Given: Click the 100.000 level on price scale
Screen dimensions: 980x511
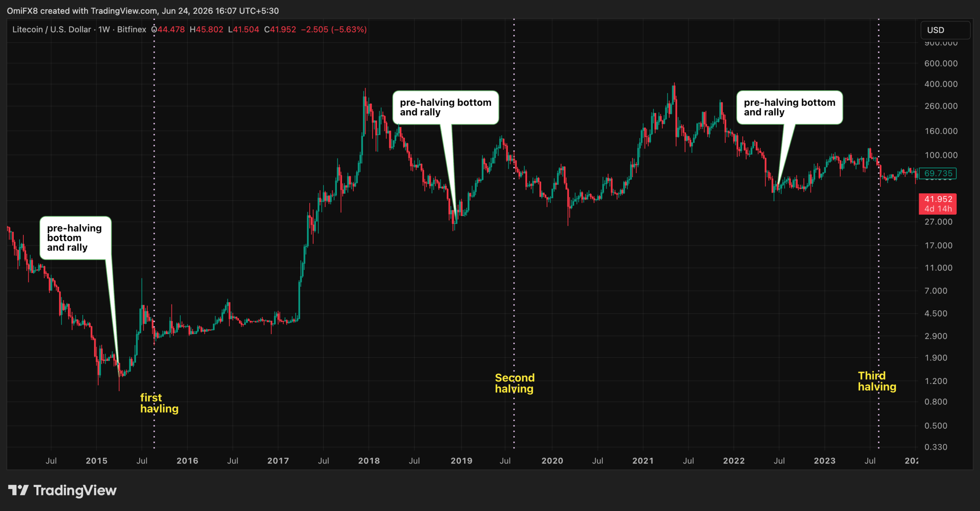Looking at the screenshot, I should click(x=941, y=155).
